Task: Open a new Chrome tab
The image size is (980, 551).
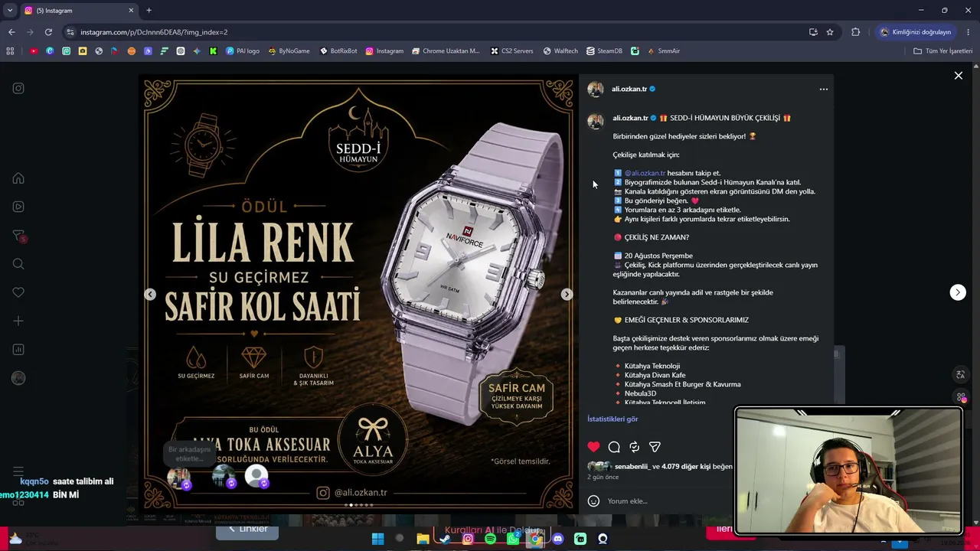Action: 149,11
